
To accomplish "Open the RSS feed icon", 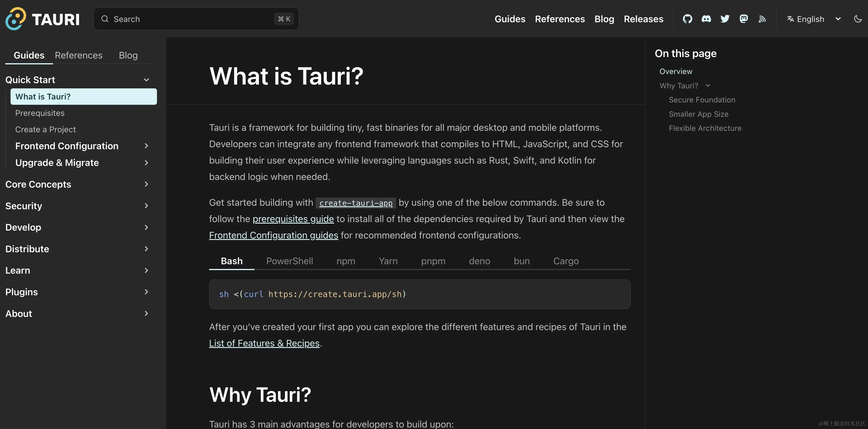I will pos(762,19).
